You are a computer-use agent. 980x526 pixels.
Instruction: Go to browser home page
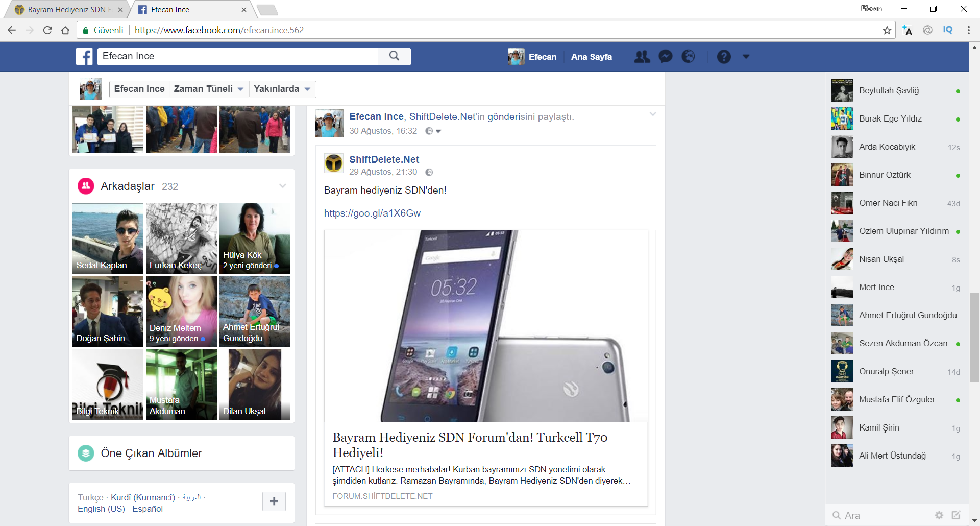65,30
